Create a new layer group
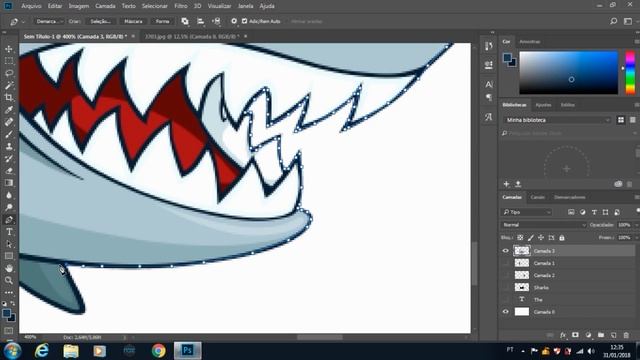The height and width of the screenshot is (360, 640). click(x=601, y=335)
